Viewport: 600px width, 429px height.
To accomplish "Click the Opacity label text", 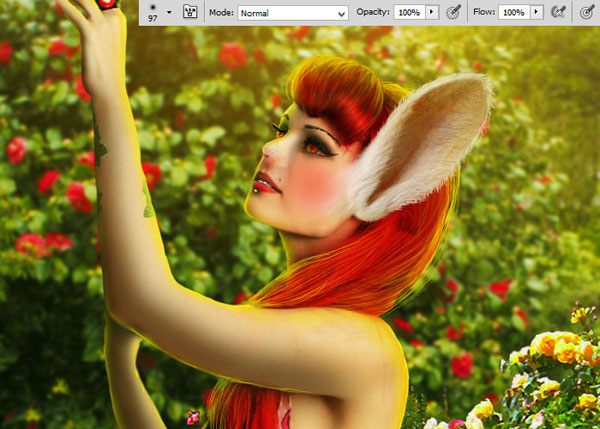I will pyautogui.click(x=373, y=12).
